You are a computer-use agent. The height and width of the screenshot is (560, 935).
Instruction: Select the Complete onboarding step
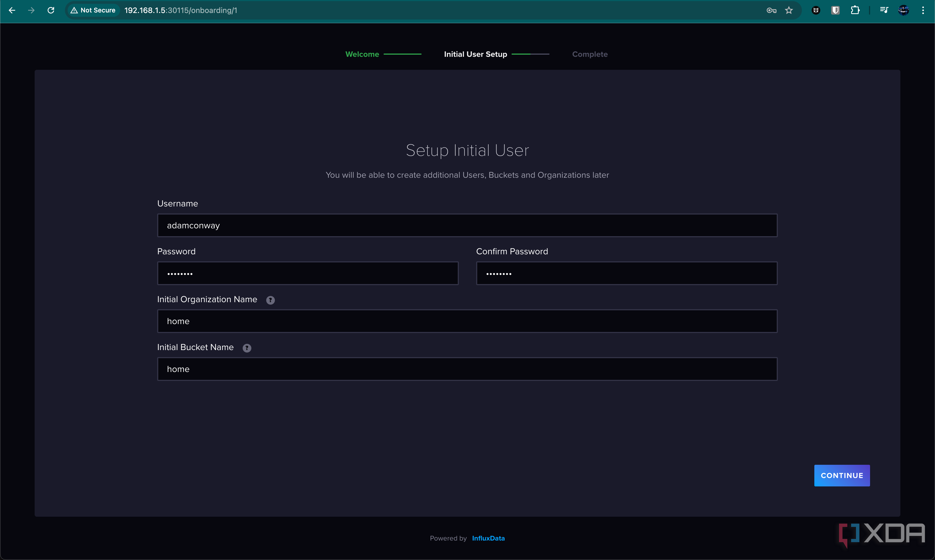tap(590, 54)
